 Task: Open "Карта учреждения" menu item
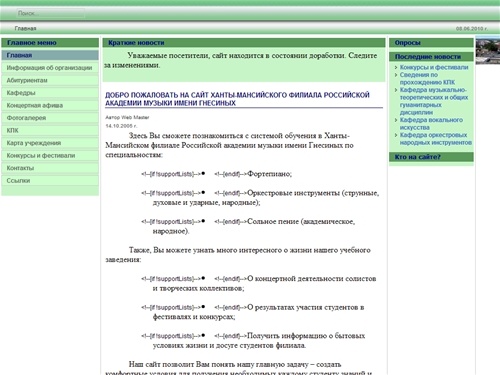[50, 143]
